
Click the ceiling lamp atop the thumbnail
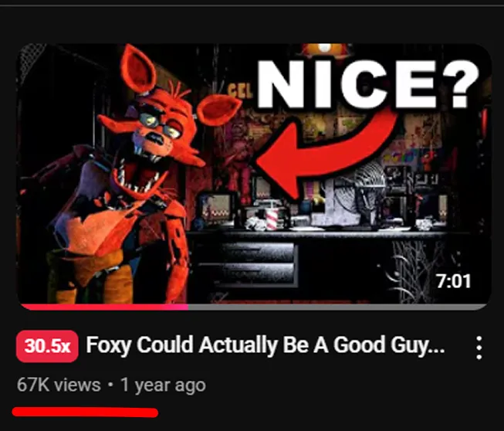(325, 49)
